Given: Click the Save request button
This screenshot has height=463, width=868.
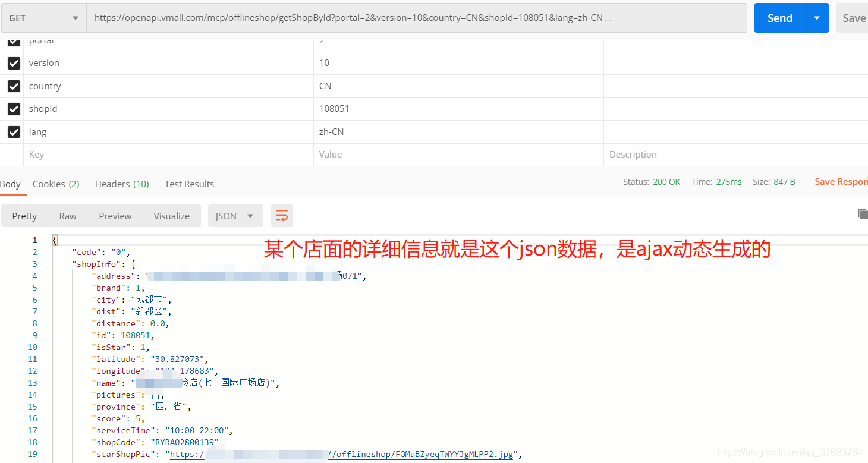Looking at the screenshot, I should point(854,17).
